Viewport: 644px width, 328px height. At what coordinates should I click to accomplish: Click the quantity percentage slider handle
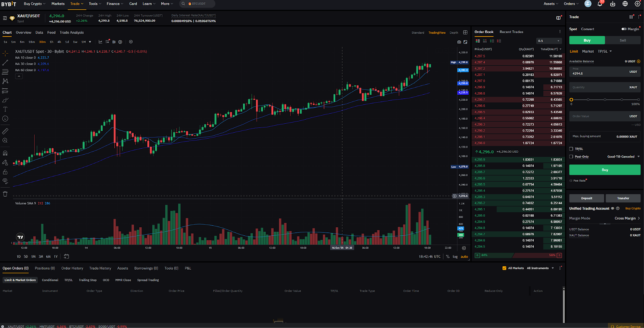click(x=571, y=100)
